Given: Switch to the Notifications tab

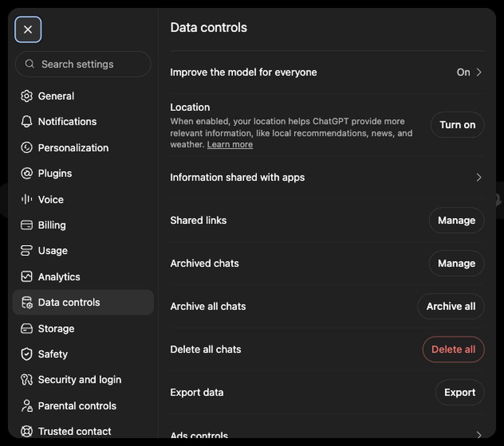Looking at the screenshot, I should 83,121.
